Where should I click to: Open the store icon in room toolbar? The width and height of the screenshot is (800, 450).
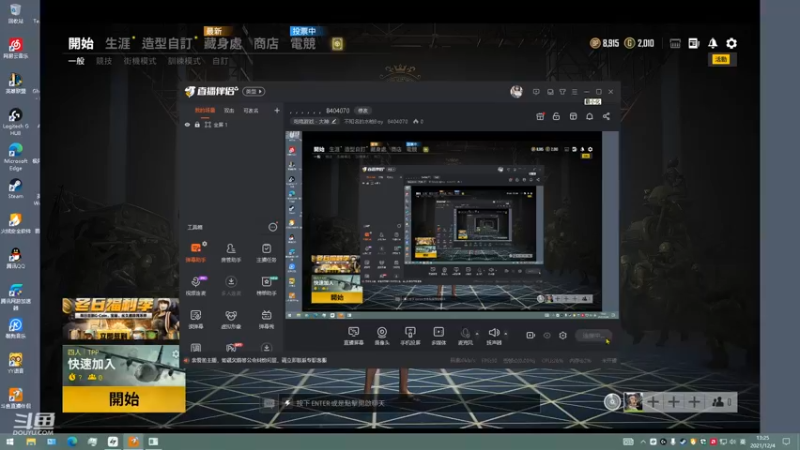pos(573,116)
